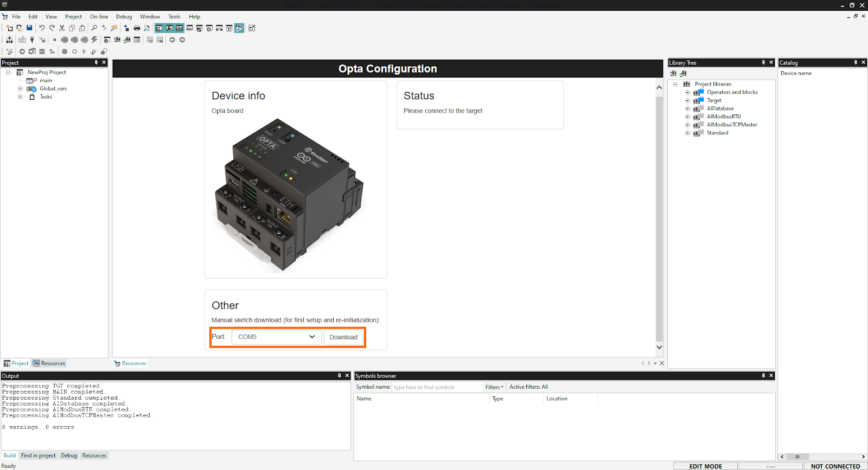Open the Filters dropdown in Symbols browser
The width and height of the screenshot is (868, 470).
pos(494,387)
